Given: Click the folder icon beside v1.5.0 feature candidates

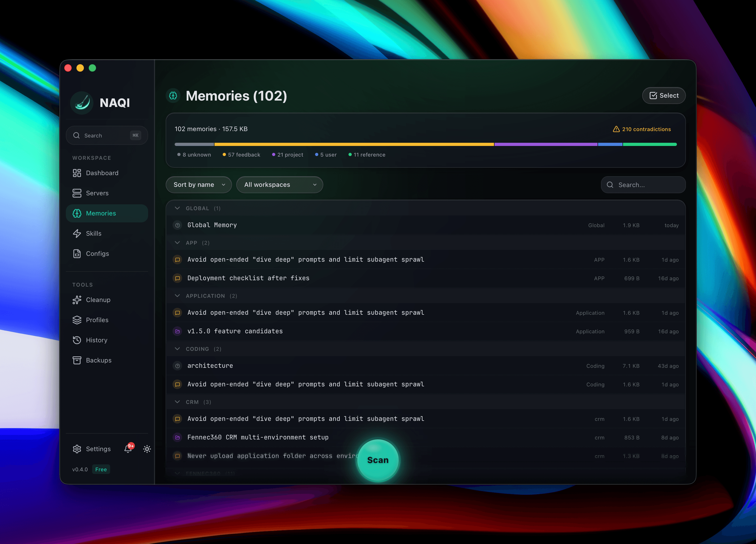Looking at the screenshot, I should [178, 331].
